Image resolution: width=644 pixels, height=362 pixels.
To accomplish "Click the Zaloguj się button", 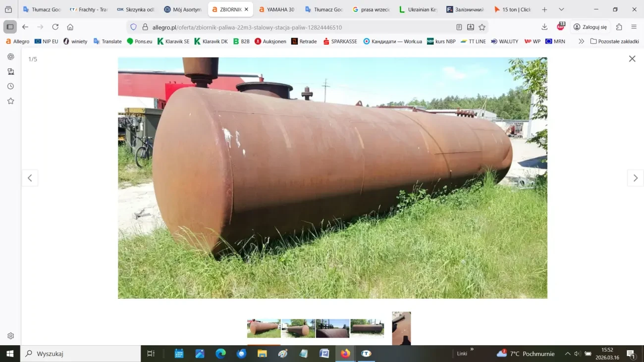I will tap(590, 27).
